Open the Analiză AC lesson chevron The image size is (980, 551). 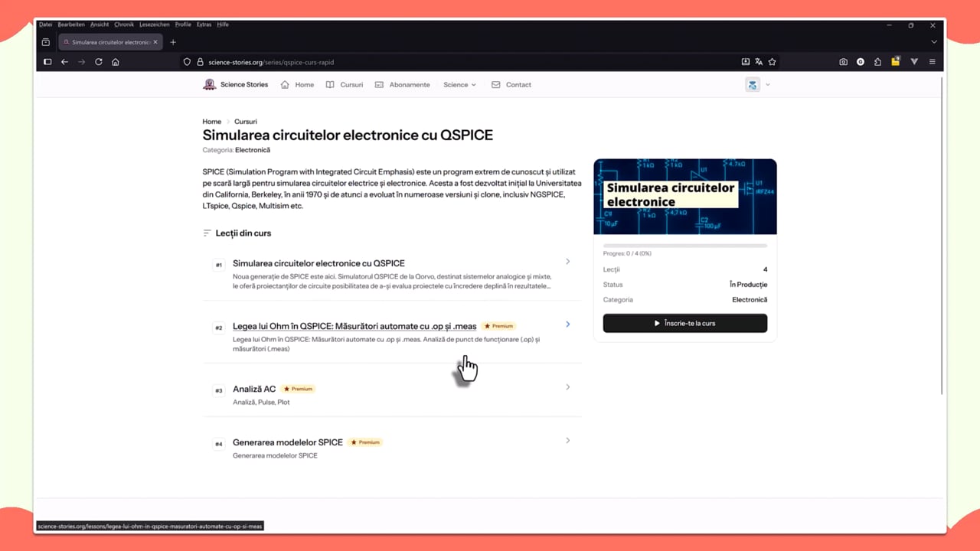567,387
